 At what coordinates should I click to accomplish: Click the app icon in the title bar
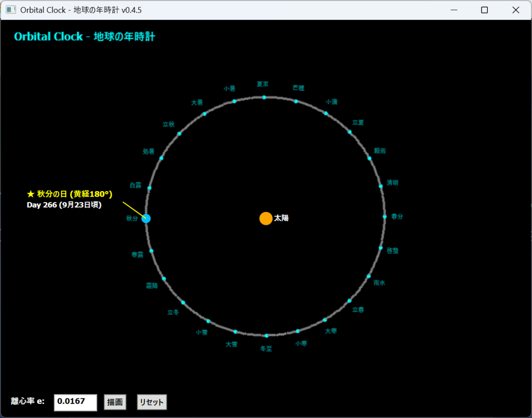[x=11, y=10]
